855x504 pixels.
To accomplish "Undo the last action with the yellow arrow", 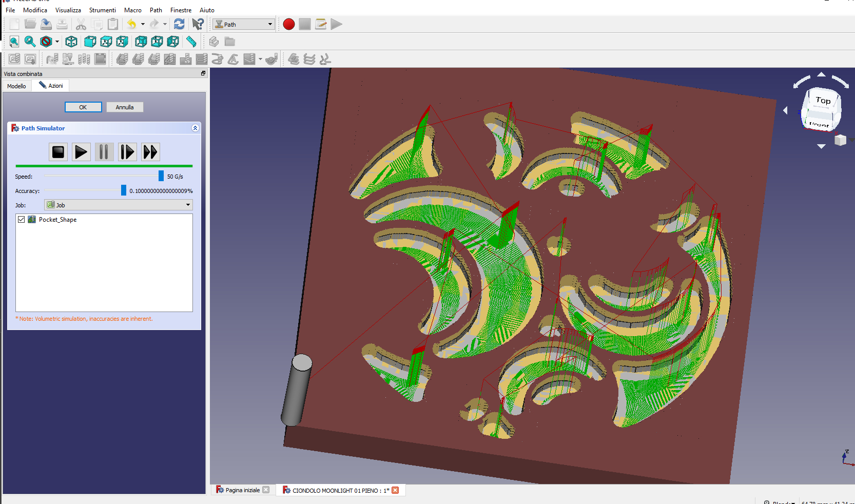I will coord(132,24).
